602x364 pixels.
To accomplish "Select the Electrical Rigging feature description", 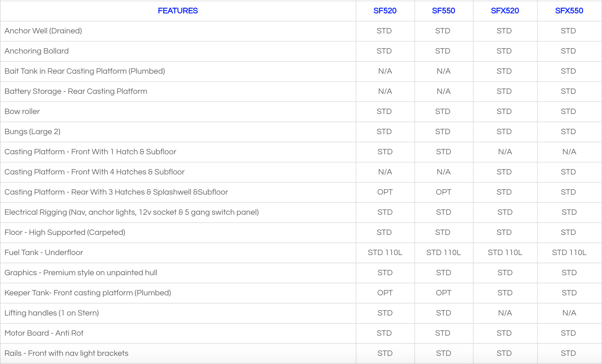I will [132, 212].
